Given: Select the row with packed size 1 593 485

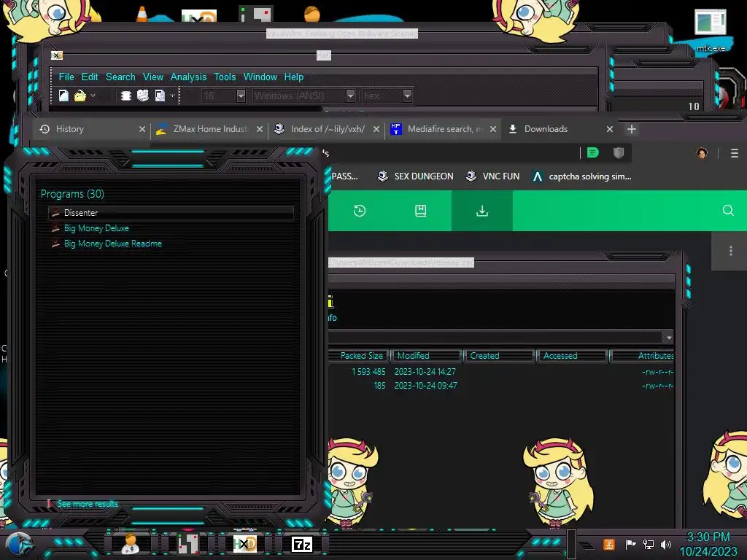Looking at the screenshot, I should tap(501, 371).
